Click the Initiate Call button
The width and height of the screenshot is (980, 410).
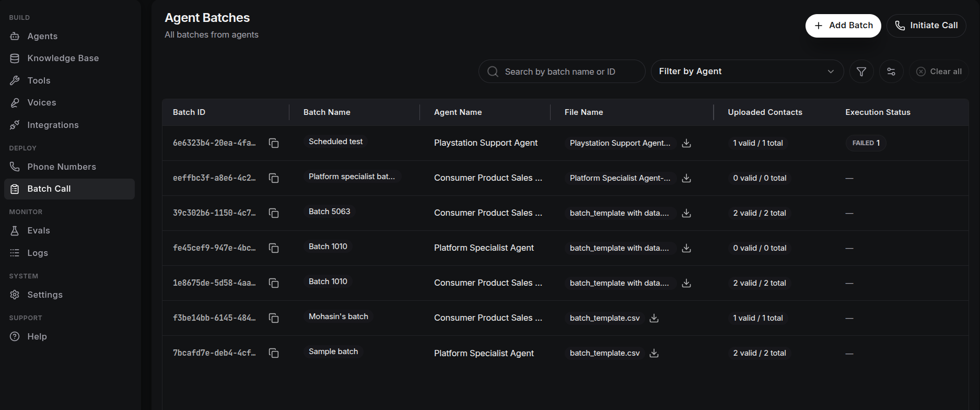click(x=926, y=26)
